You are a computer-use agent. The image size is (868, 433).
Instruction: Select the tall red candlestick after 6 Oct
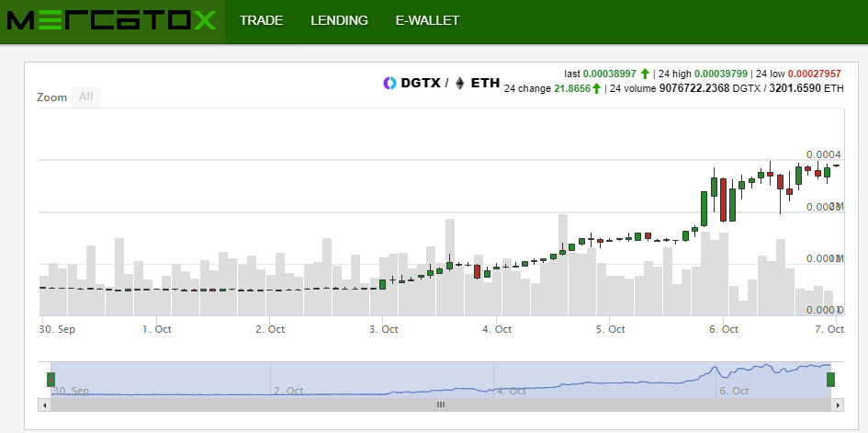[x=724, y=199]
